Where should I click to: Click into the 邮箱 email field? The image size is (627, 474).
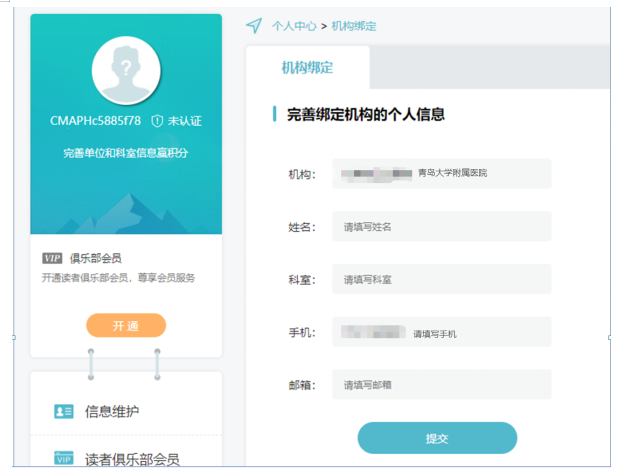click(442, 384)
